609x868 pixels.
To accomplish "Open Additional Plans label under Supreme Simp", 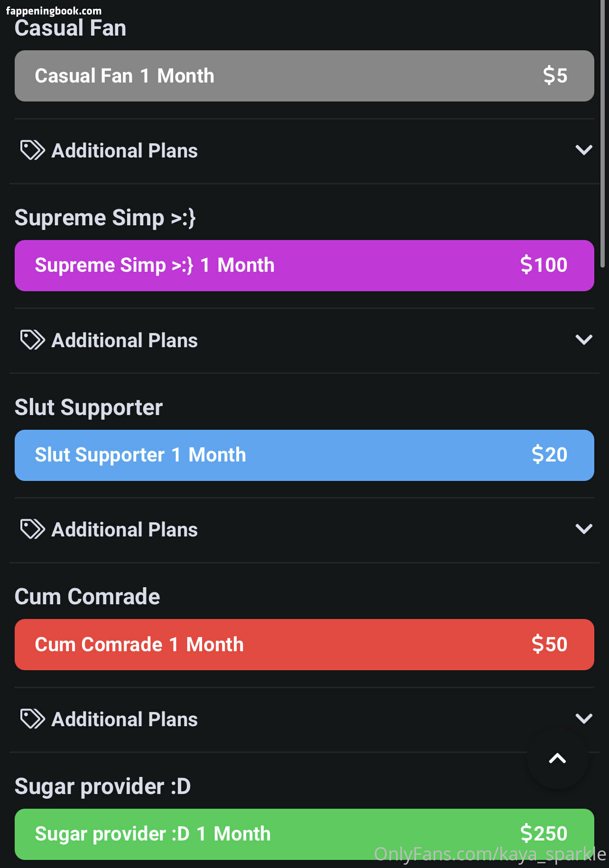I will [125, 341].
